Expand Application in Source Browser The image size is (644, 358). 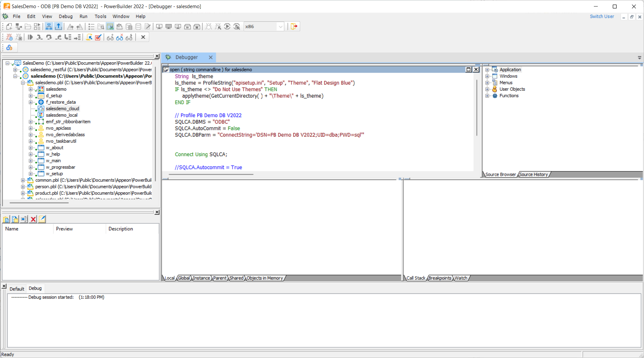(487, 70)
